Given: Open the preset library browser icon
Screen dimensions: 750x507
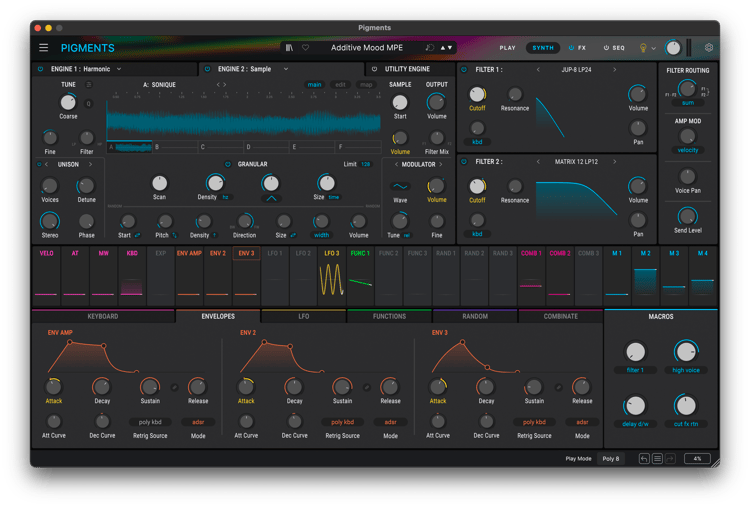Looking at the screenshot, I should pos(290,47).
